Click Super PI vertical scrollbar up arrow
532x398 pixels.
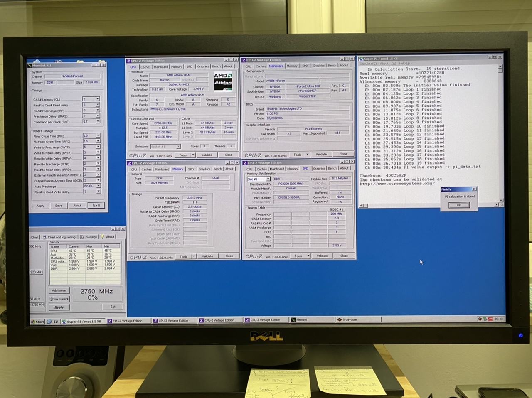(500, 67)
